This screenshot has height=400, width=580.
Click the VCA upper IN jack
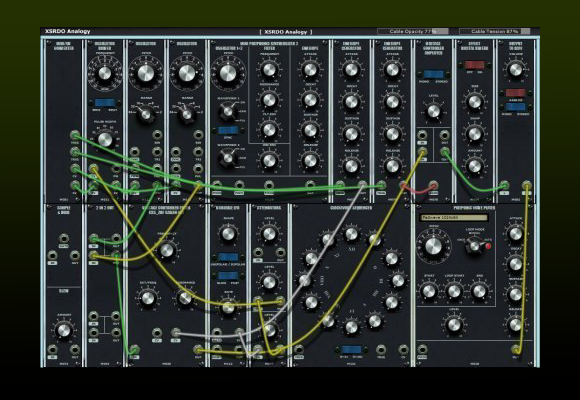click(x=422, y=135)
